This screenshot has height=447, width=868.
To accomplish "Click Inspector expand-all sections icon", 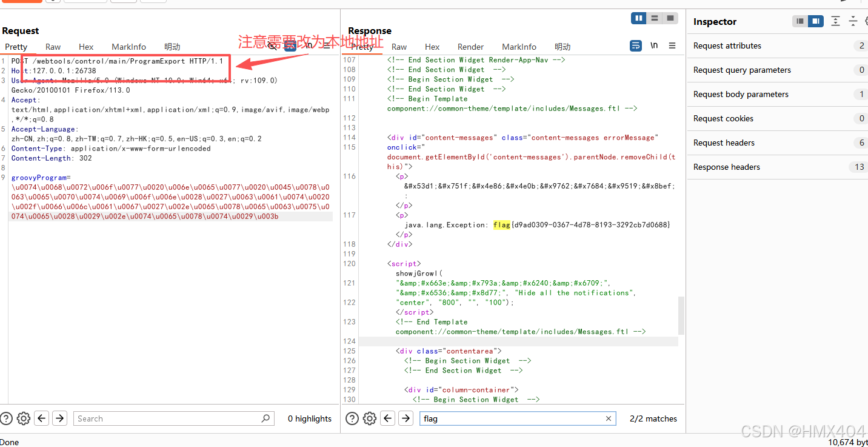I will (x=835, y=21).
